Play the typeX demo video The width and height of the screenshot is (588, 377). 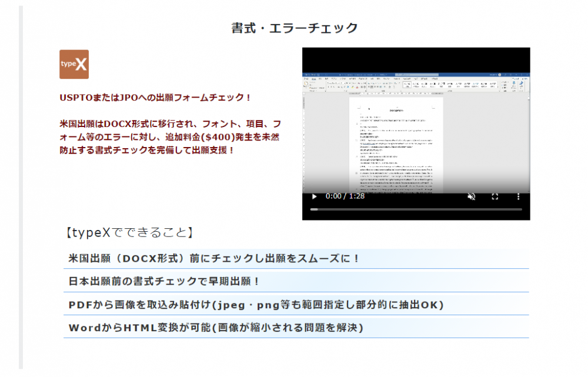point(314,196)
